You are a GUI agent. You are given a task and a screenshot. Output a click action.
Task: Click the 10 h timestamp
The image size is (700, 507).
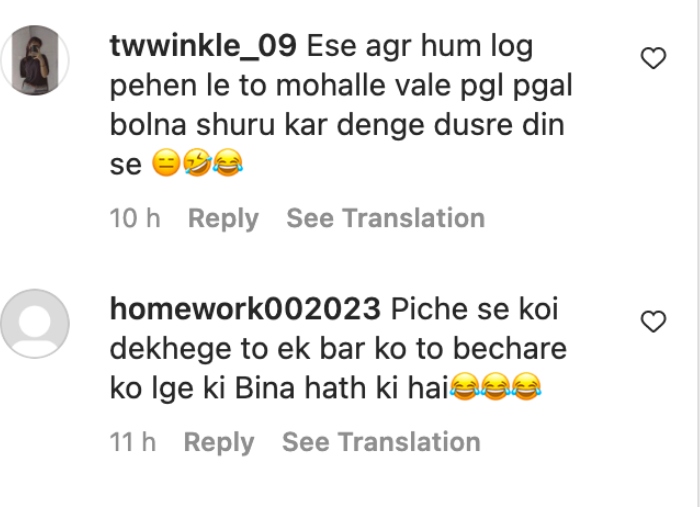[135, 218]
